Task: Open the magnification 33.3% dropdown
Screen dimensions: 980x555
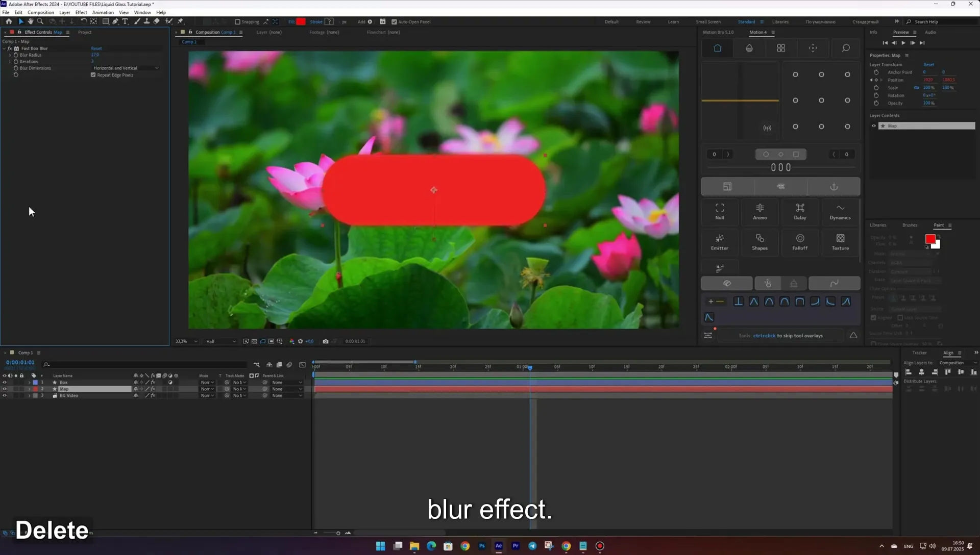Action: [x=186, y=341]
